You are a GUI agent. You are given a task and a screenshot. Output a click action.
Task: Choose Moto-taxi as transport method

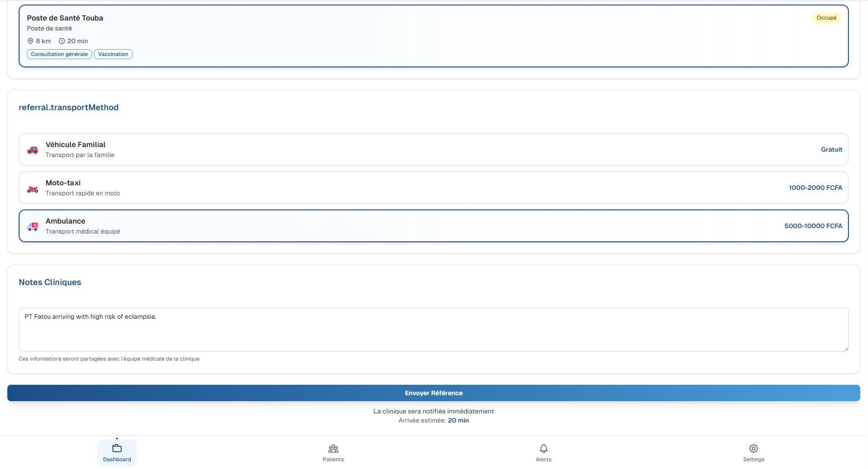tap(434, 187)
